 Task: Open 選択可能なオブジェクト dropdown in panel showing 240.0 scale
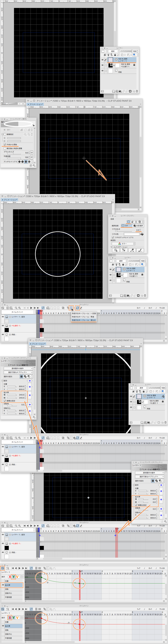click(18, 372)
